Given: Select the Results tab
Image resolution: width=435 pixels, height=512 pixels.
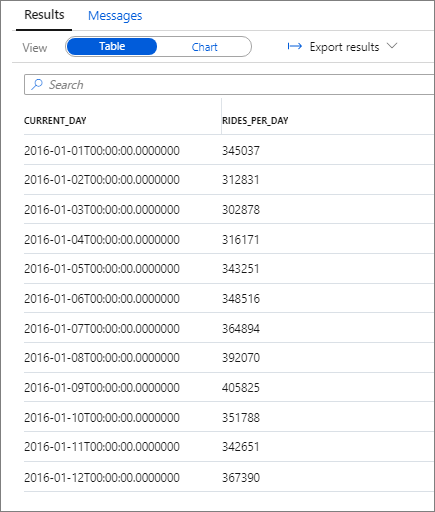Looking at the screenshot, I should coord(44,15).
